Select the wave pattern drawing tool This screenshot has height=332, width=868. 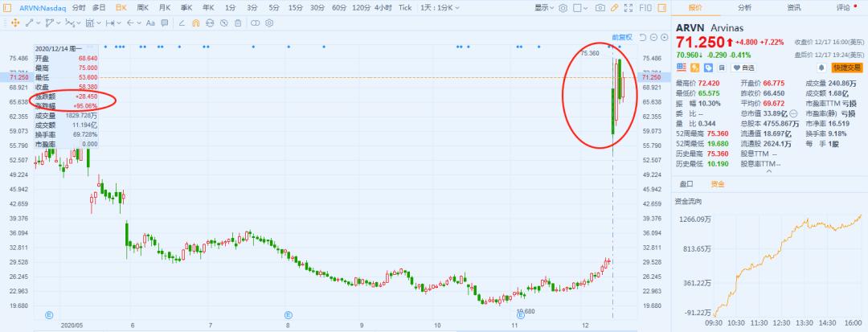(69, 23)
